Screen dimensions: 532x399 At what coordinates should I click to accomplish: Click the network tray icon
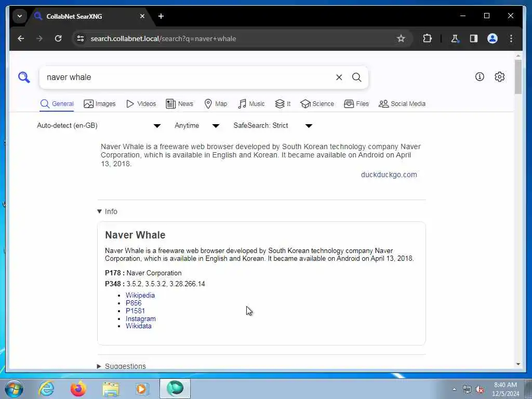coord(467,390)
